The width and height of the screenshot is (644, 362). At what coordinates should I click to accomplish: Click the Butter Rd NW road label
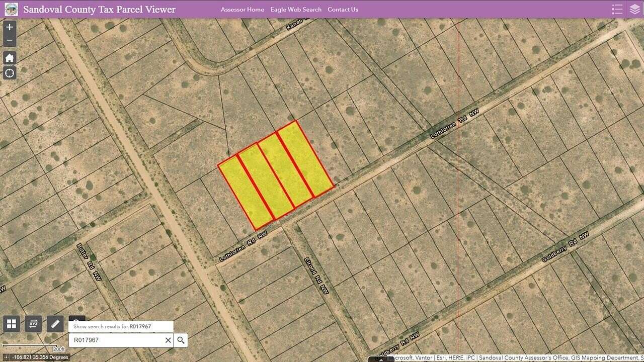point(89,262)
